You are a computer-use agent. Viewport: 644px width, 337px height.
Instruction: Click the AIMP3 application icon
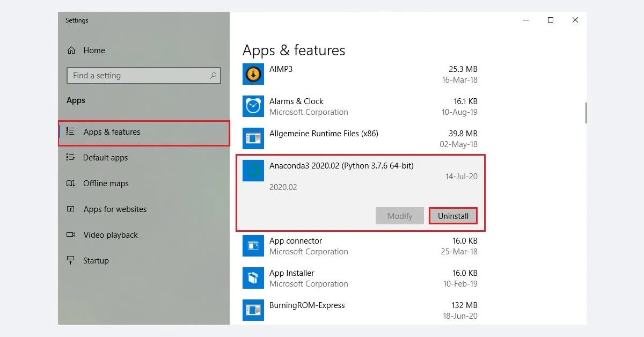(253, 74)
